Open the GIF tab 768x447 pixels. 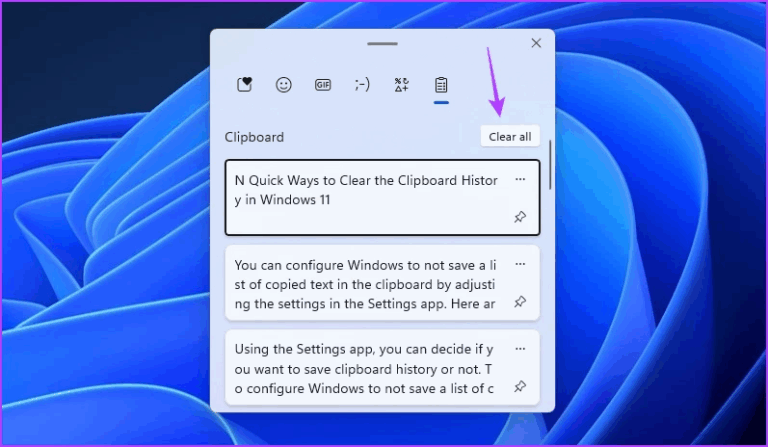323,85
